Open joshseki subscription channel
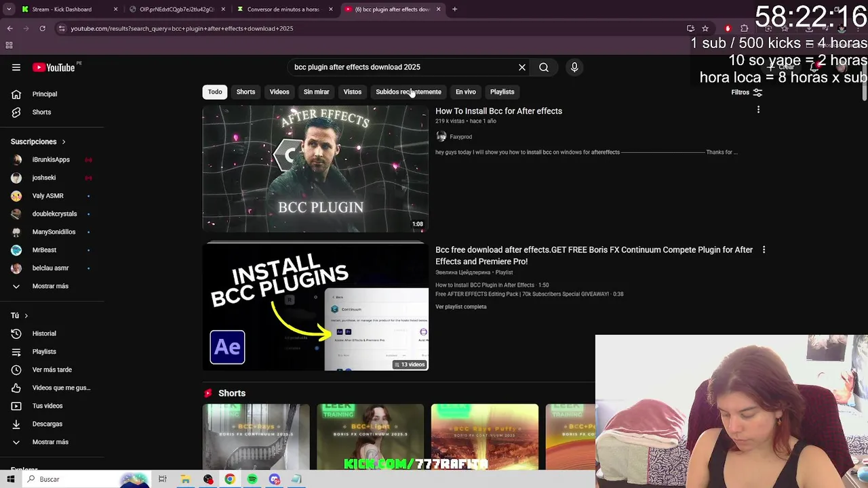Viewport: 868px width, 488px height. click(44, 178)
